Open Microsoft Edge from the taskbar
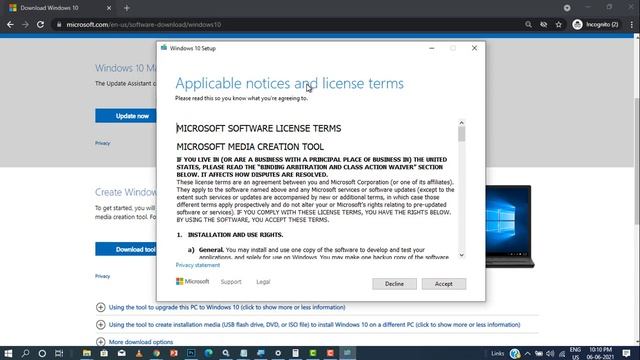Viewport: 640px width, 360px height. pyautogui.click(x=209, y=353)
